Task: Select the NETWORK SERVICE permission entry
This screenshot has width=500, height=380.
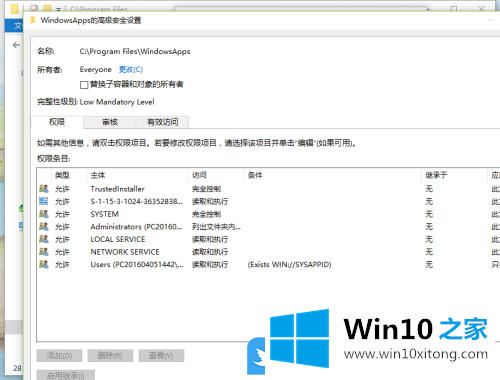Action: coord(268,252)
